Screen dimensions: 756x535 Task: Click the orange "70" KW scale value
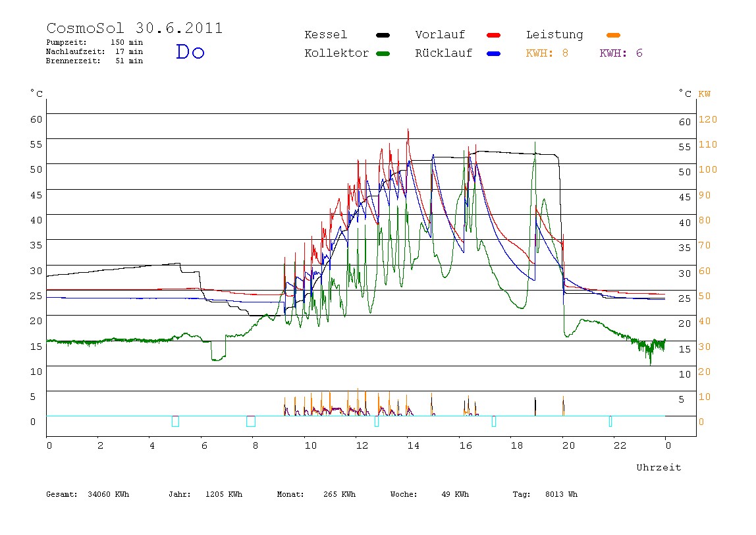point(705,245)
